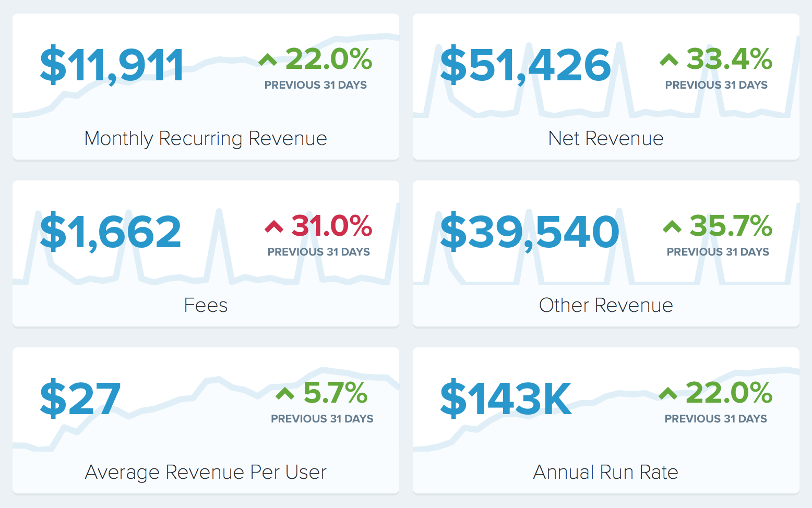
Task: Click the $51,426 net revenue amount
Action: [525, 66]
